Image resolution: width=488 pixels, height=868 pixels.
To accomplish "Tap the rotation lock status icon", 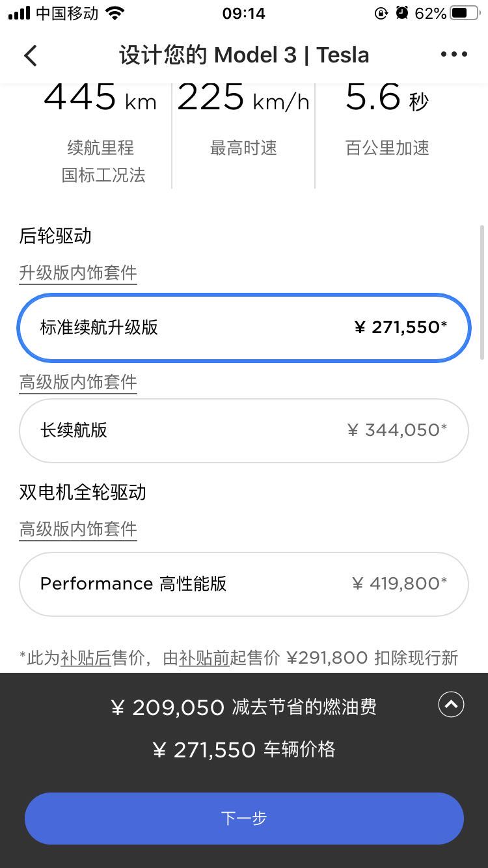I will pyautogui.click(x=381, y=13).
